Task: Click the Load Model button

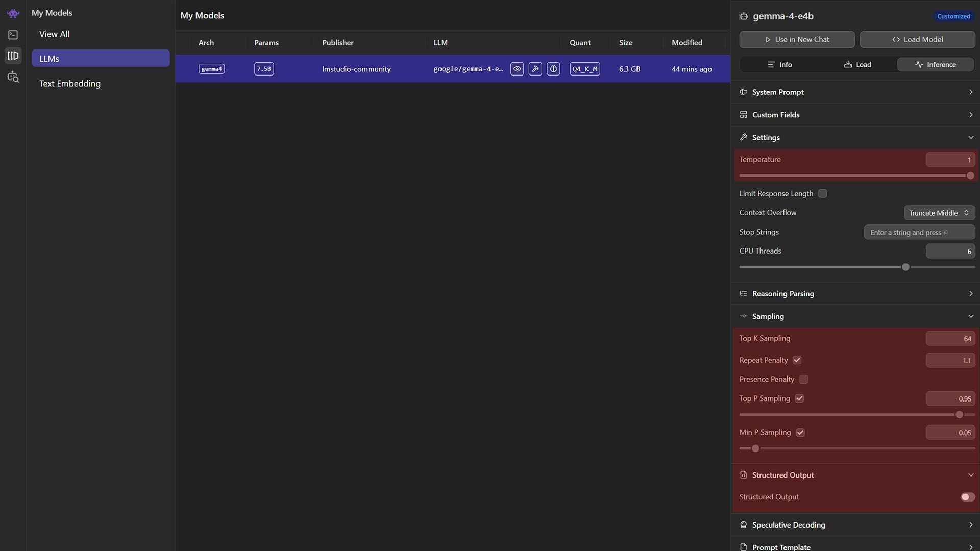Action: click(917, 39)
